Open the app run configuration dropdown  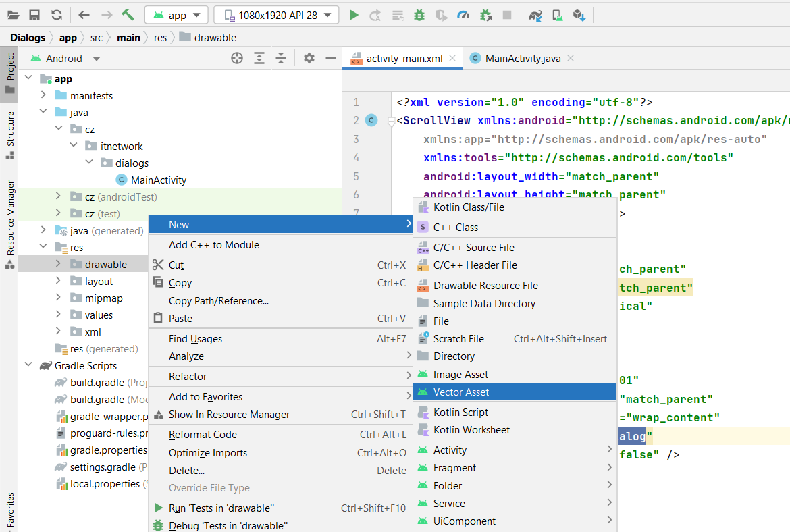tap(176, 15)
